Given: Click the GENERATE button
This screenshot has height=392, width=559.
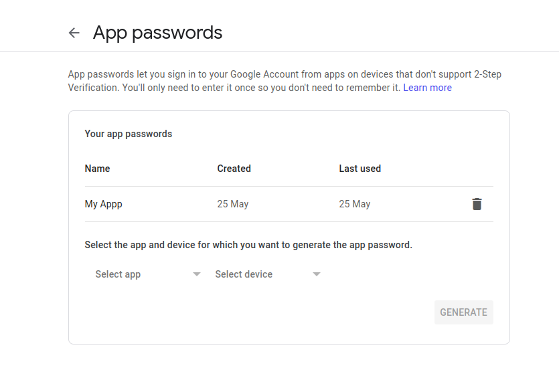Looking at the screenshot, I should [x=463, y=312].
